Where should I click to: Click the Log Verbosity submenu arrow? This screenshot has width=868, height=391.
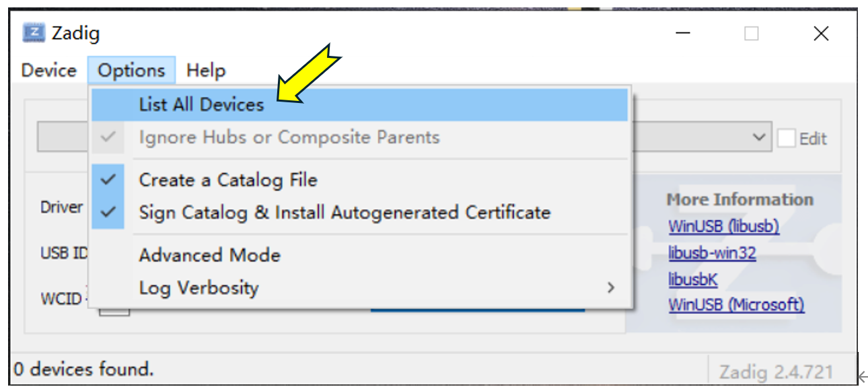click(x=610, y=288)
